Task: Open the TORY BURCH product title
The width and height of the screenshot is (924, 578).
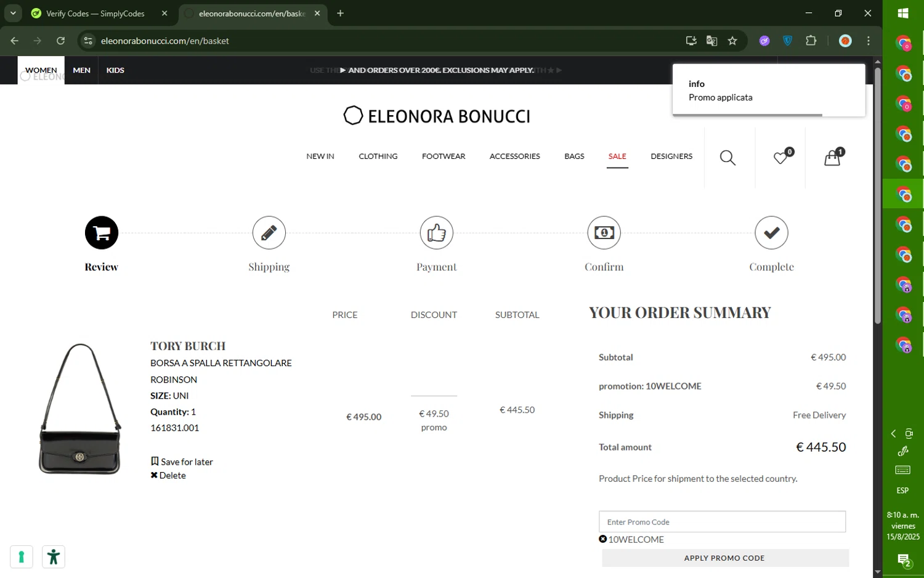Action: coord(188,346)
